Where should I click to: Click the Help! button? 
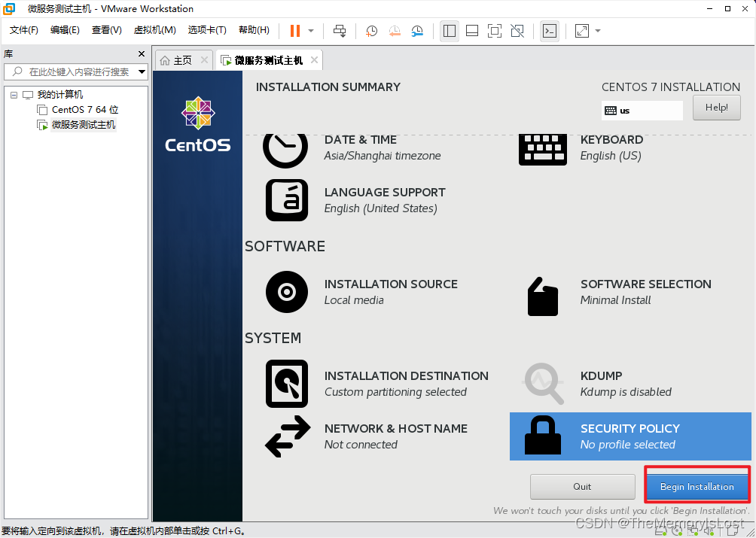coord(716,108)
